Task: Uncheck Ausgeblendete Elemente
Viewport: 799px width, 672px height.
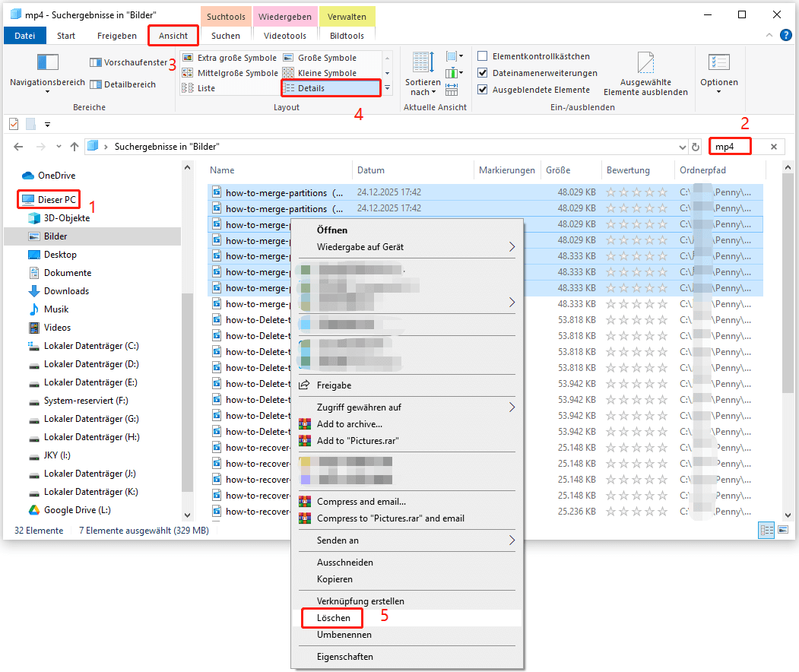Action: coord(483,88)
